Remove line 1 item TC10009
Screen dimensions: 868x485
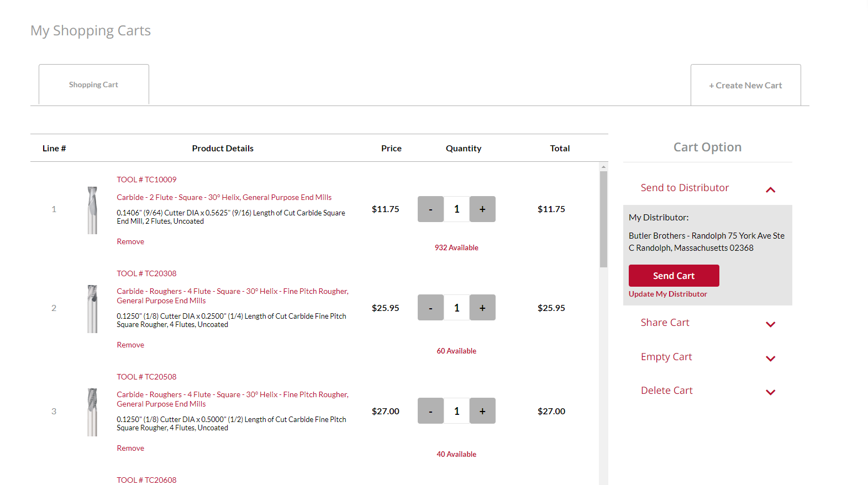(130, 241)
